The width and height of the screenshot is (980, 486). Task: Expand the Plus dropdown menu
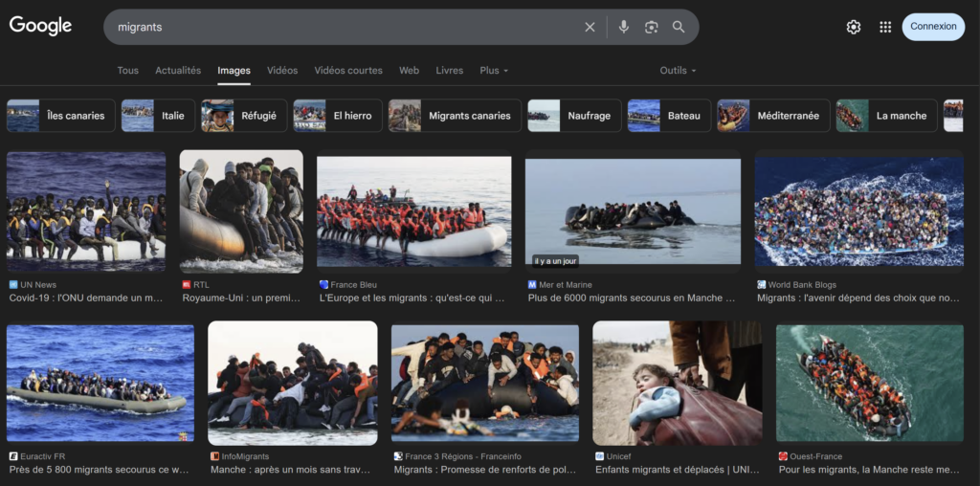click(x=494, y=71)
